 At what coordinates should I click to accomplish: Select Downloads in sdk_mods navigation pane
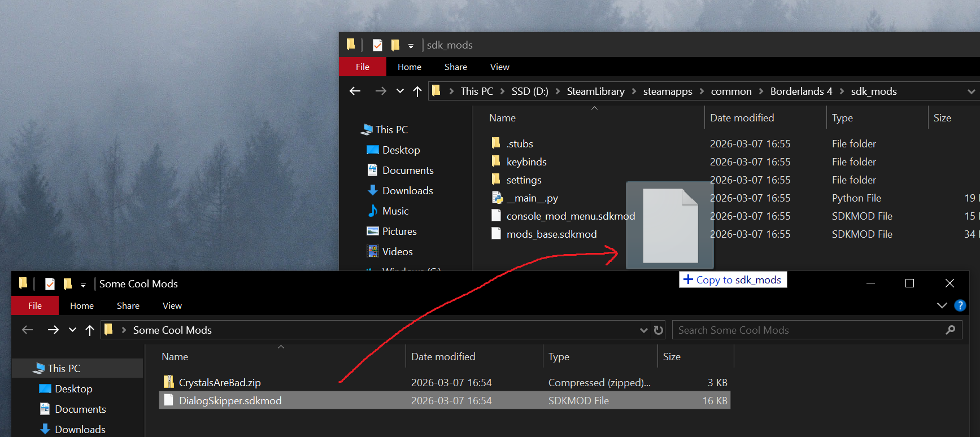coord(407,191)
